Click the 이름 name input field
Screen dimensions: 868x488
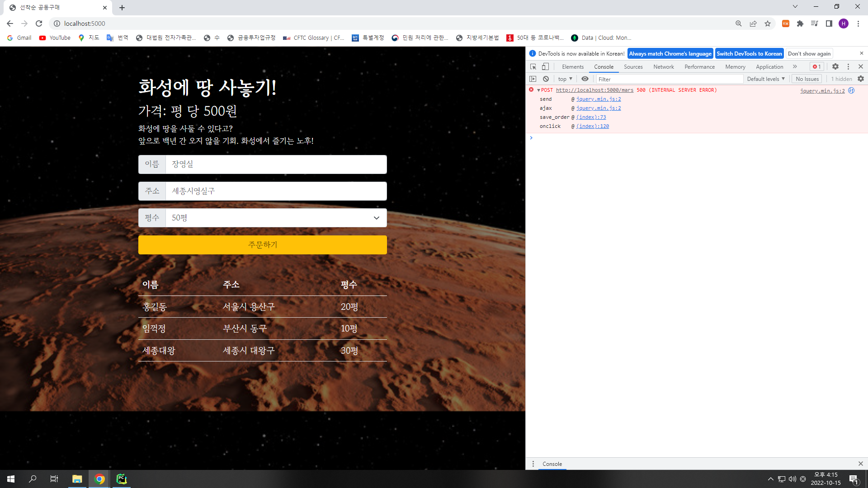point(276,164)
